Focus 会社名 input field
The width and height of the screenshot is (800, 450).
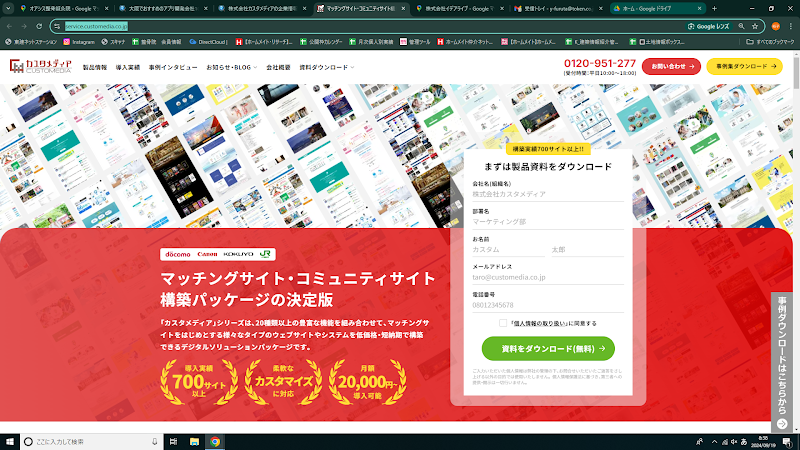548,194
